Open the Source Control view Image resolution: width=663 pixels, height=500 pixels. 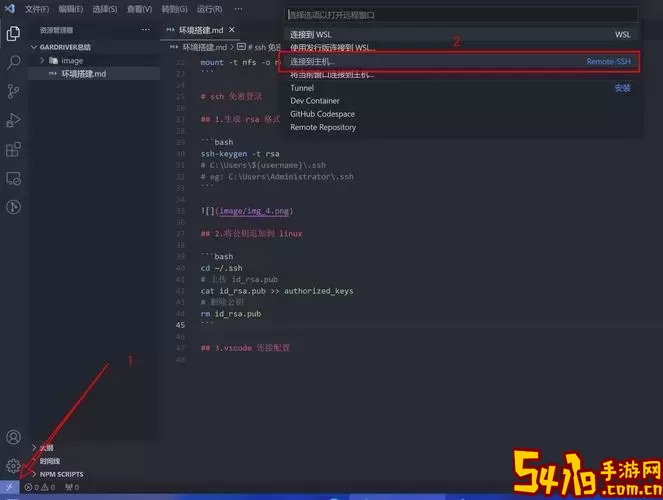(x=14, y=91)
